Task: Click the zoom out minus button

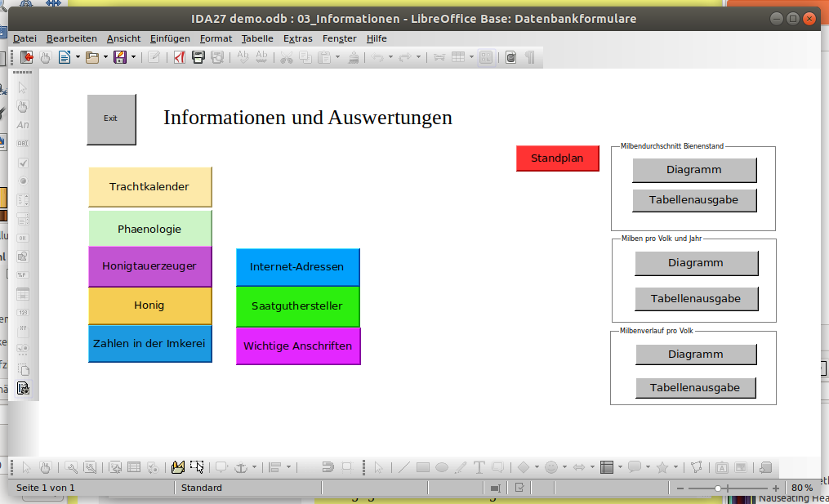Action: [680, 488]
